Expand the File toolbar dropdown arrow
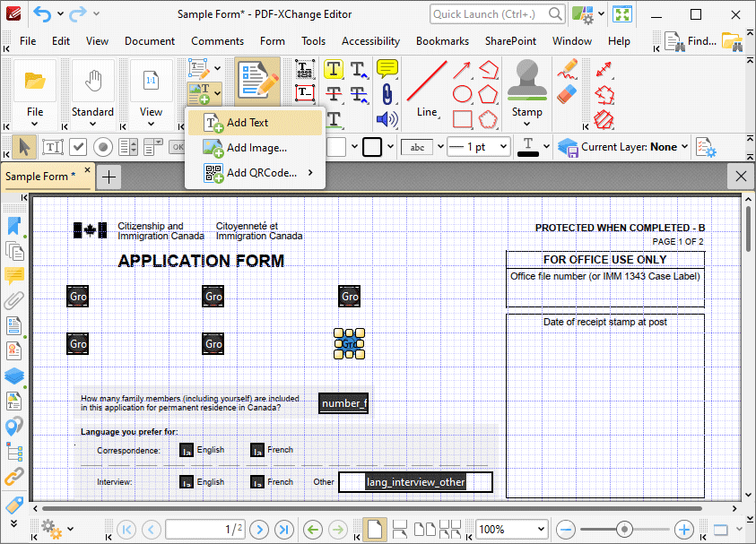Image resolution: width=756 pixels, height=544 pixels. (x=35, y=124)
